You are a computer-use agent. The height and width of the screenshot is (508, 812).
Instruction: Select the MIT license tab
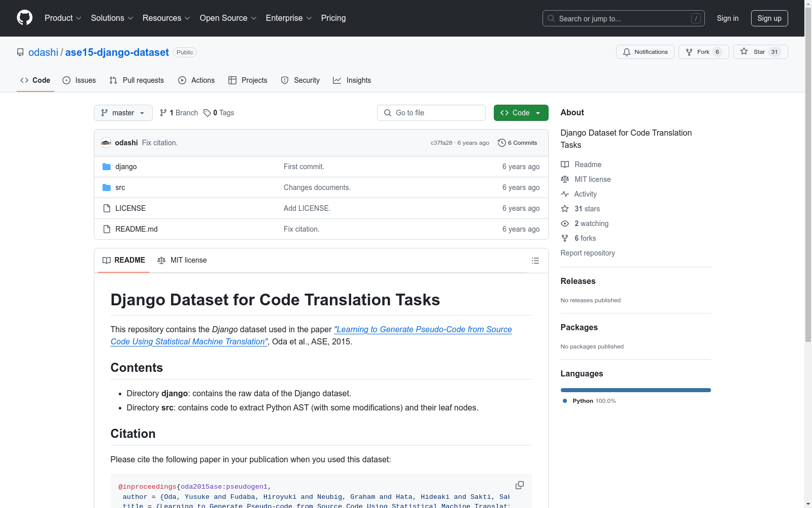(182, 260)
